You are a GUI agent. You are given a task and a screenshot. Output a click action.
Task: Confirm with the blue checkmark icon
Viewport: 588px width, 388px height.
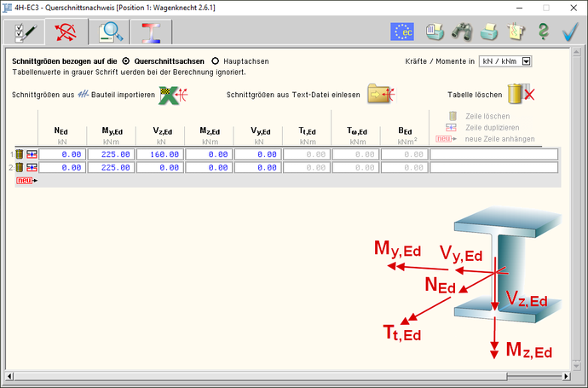coord(569,32)
